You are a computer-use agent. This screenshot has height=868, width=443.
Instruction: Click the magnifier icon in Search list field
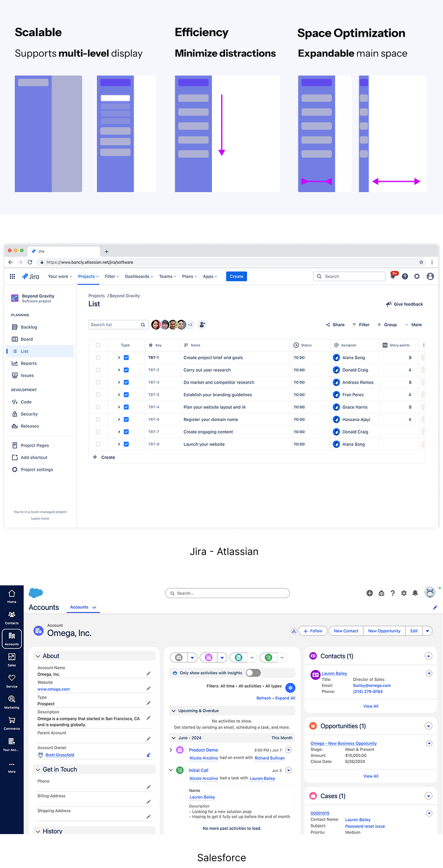pos(143,325)
